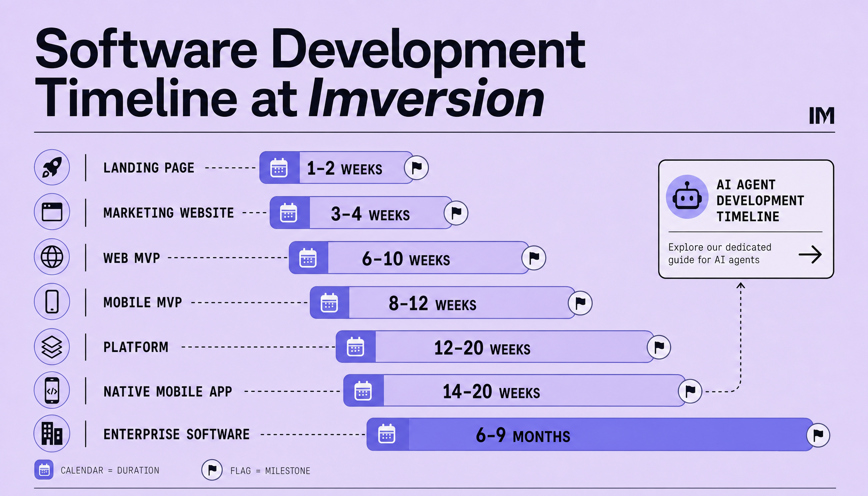Click the calendar icon in the 6-10 weeks bar
Screen dimensions: 868x496
[x=308, y=258]
